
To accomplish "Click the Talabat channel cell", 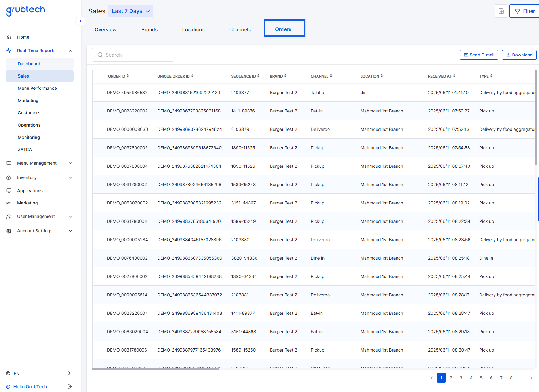I will [318, 93].
